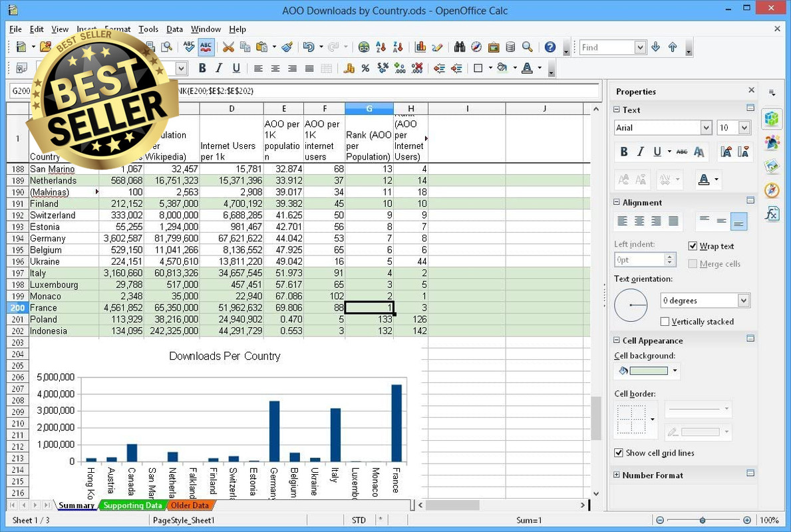Toggle AutoSpellcheck in the toolbar
This screenshot has height=532, width=791.
206,47
